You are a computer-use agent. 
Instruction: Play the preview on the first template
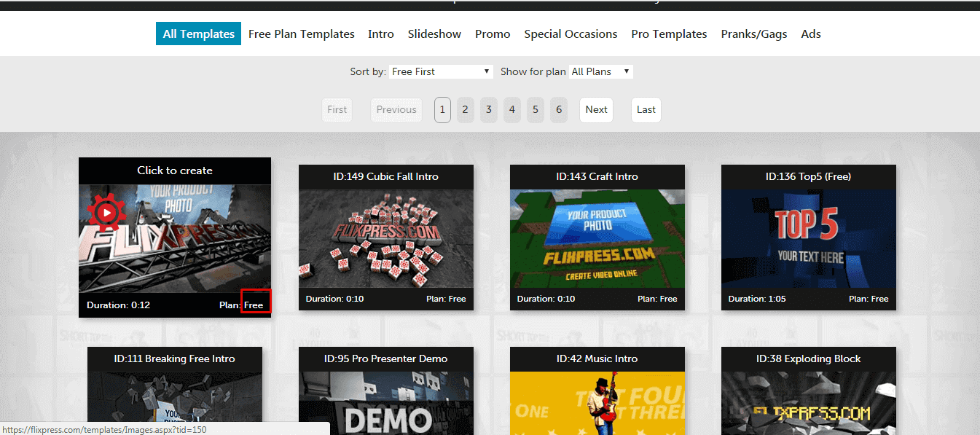tap(107, 213)
